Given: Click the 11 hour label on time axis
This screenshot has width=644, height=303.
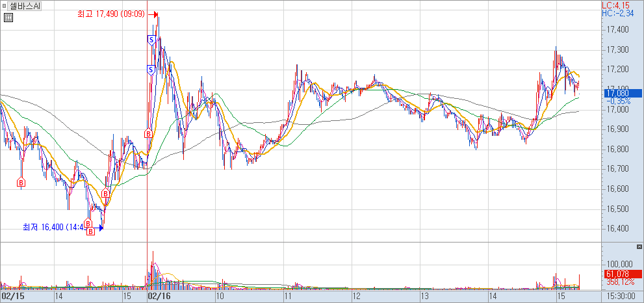Looking at the screenshot, I should [287, 296].
